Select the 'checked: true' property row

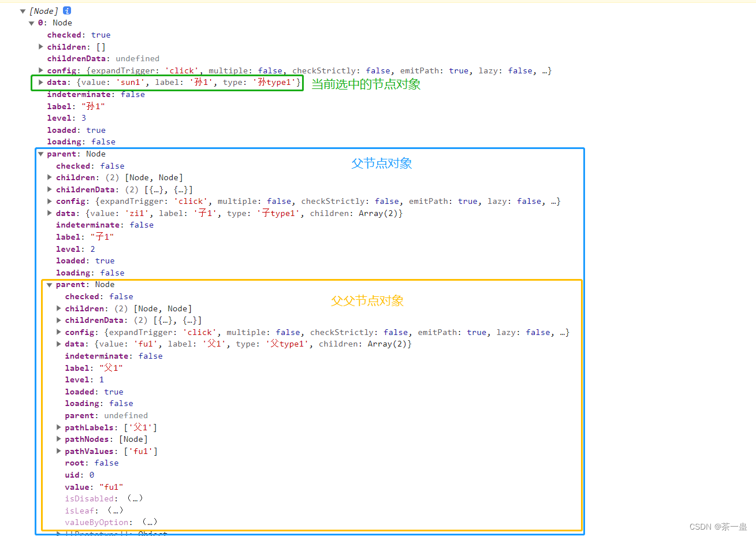pyautogui.click(x=79, y=35)
